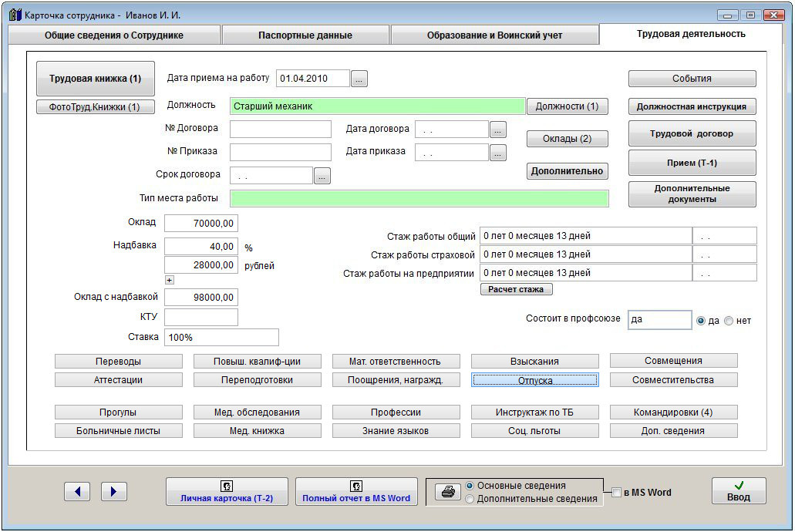This screenshot has height=532, width=795.
Task: Enable the 'в MS Word' checkbox
Action: pyautogui.click(x=616, y=493)
